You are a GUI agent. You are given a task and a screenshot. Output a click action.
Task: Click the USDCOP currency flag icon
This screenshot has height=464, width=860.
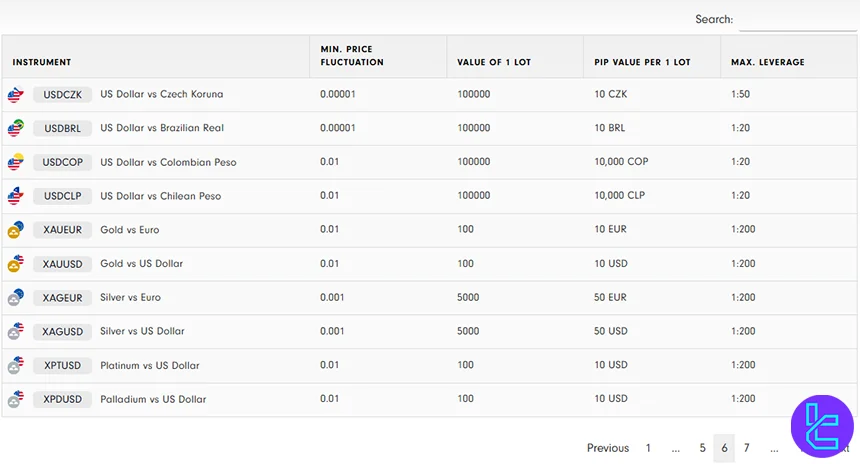tap(15, 162)
